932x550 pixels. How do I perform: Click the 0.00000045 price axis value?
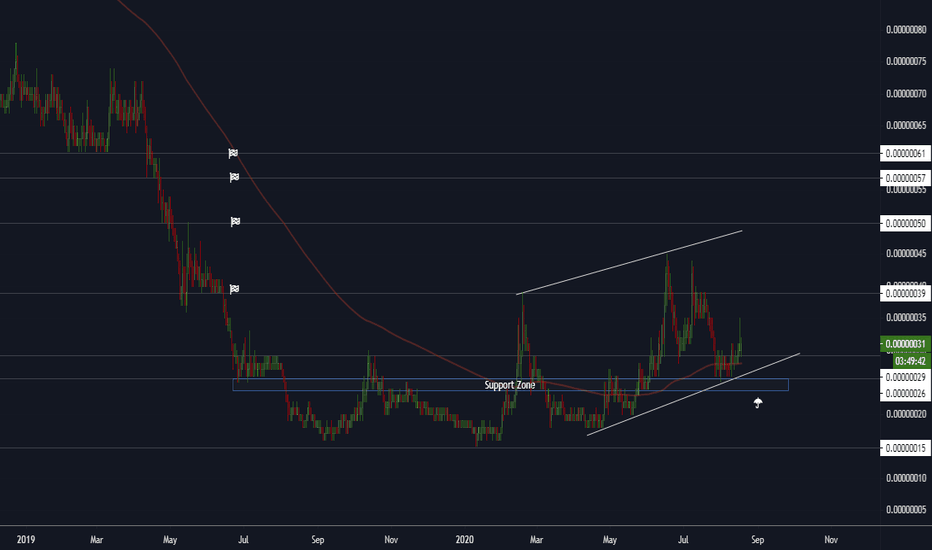click(906, 253)
